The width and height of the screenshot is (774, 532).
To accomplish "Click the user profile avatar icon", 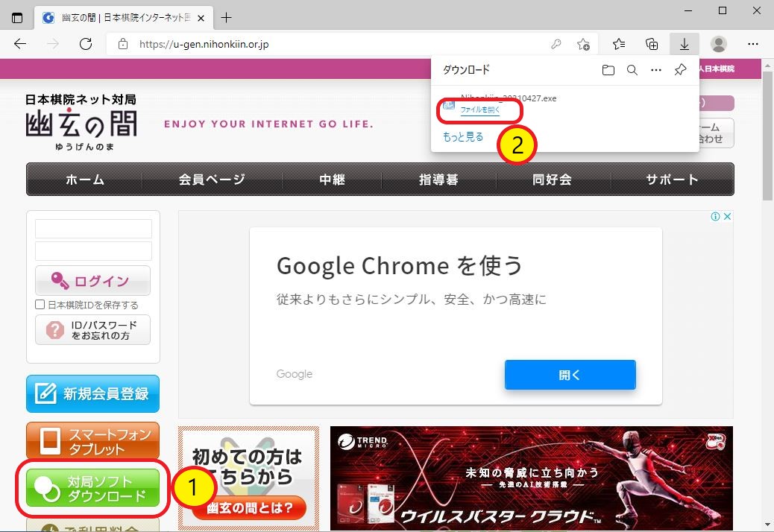I will [718, 44].
